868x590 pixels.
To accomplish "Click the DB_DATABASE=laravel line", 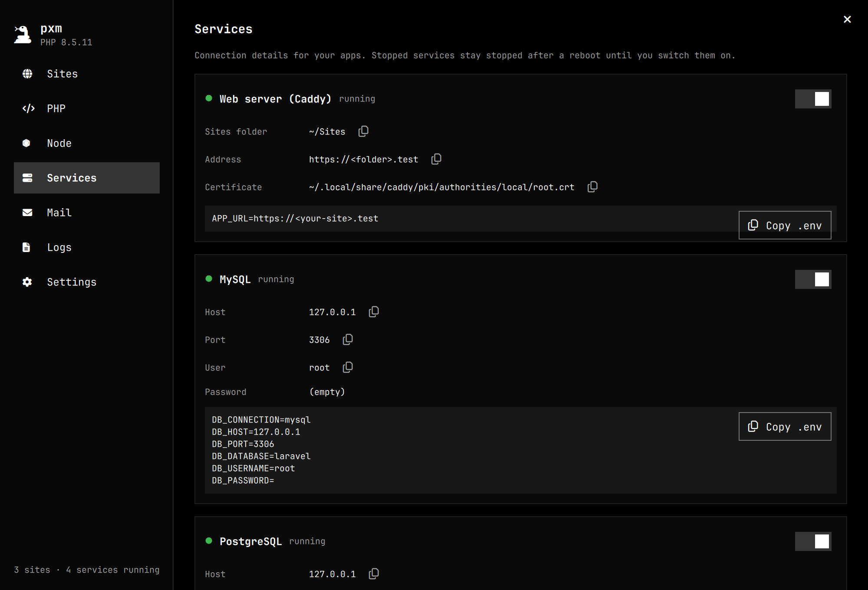I will coord(261,456).
